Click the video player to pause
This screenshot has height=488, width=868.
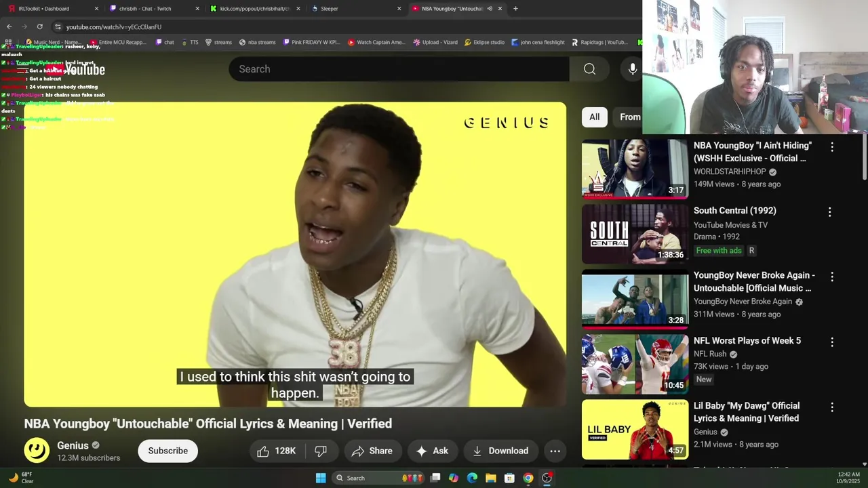[x=295, y=254]
